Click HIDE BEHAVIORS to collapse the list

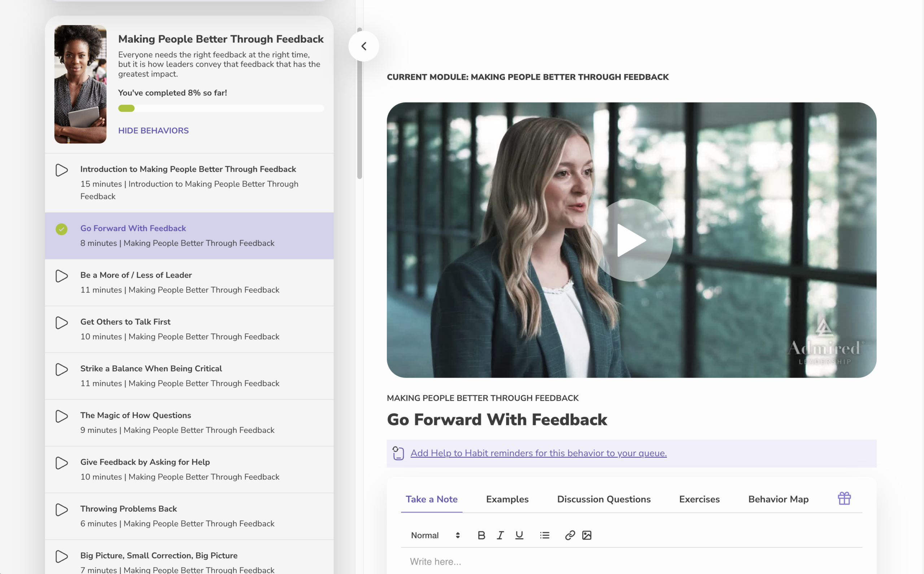tap(153, 131)
